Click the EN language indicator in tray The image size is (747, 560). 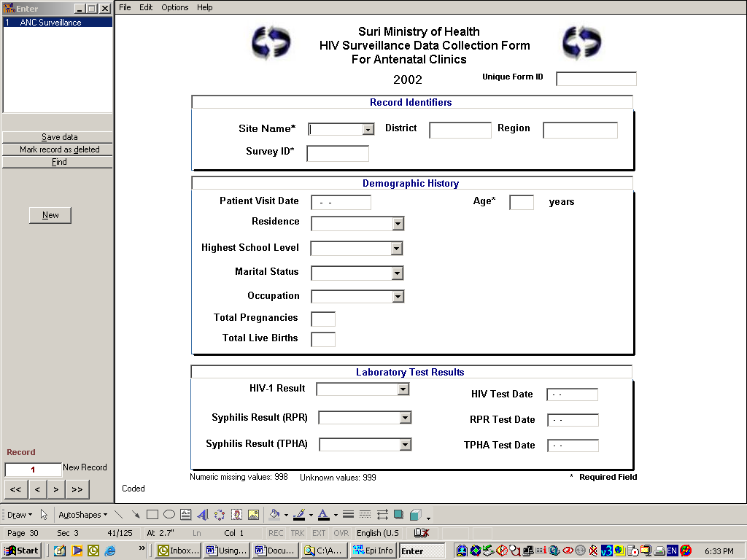point(672,551)
